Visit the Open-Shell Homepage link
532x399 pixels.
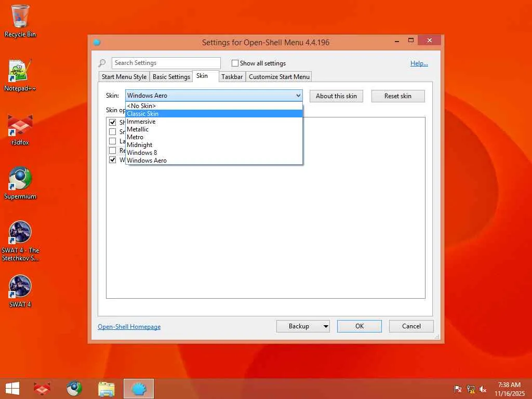point(129,327)
